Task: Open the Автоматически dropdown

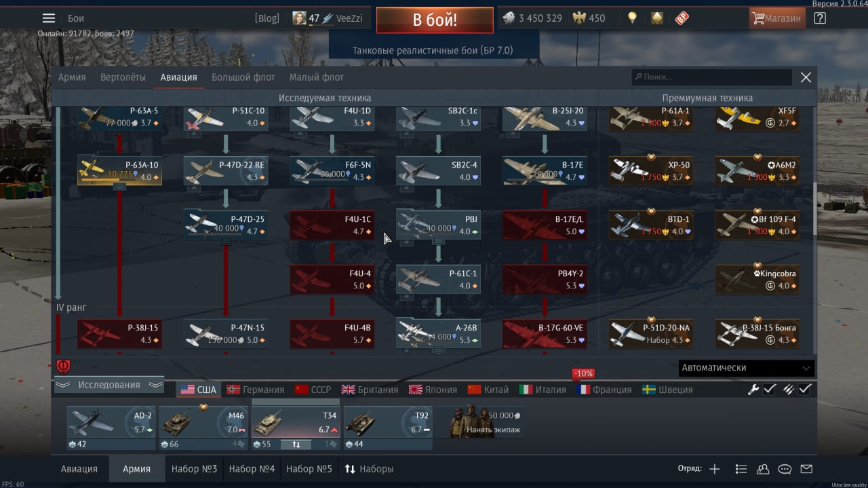Action: pyautogui.click(x=747, y=368)
